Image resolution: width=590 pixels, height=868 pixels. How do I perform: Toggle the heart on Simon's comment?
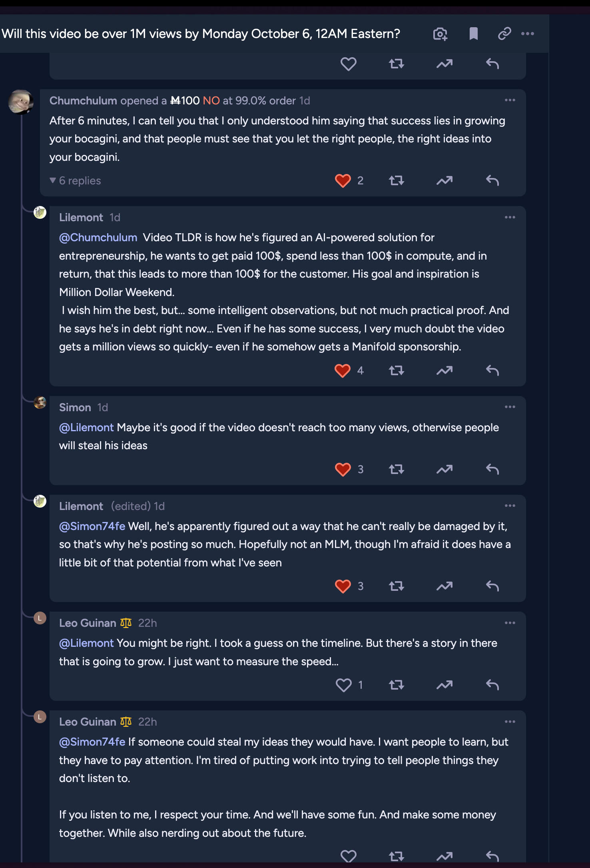point(343,469)
